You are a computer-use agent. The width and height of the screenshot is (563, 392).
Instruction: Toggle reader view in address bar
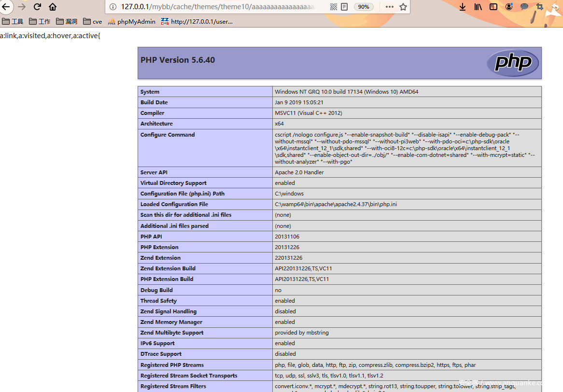point(344,7)
